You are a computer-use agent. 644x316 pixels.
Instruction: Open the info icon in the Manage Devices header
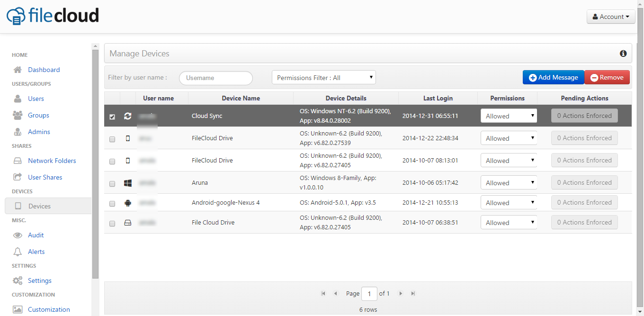(x=623, y=54)
